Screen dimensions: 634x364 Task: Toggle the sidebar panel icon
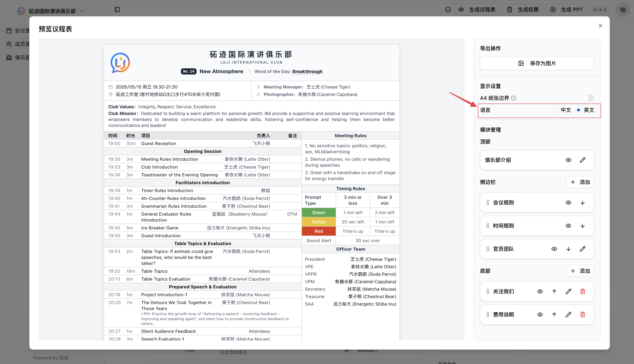pos(117,10)
